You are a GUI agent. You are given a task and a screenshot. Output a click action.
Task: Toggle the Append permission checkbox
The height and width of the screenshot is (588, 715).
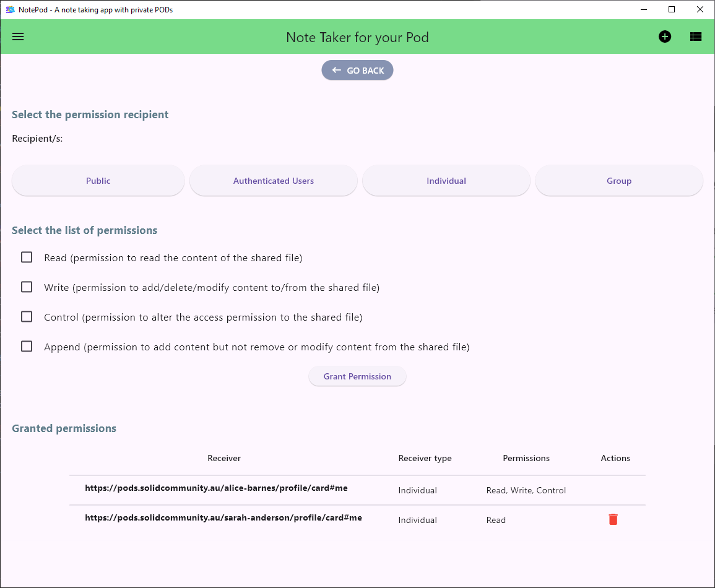27,347
